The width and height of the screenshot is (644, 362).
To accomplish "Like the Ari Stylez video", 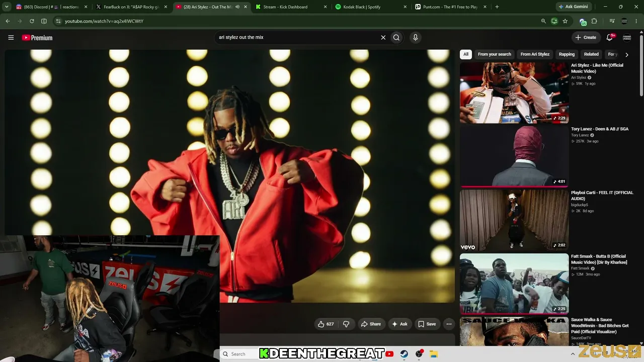I will pyautogui.click(x=326, y=324).
